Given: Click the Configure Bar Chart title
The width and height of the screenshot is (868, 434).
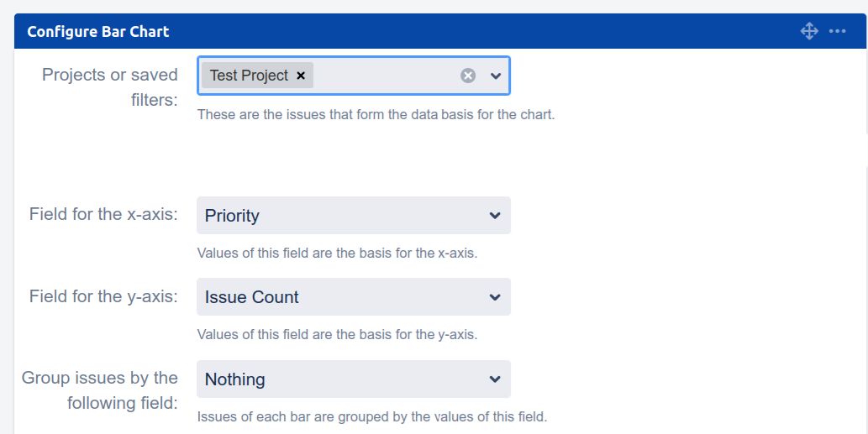Looking at the screenshot, I should (98, 32).
